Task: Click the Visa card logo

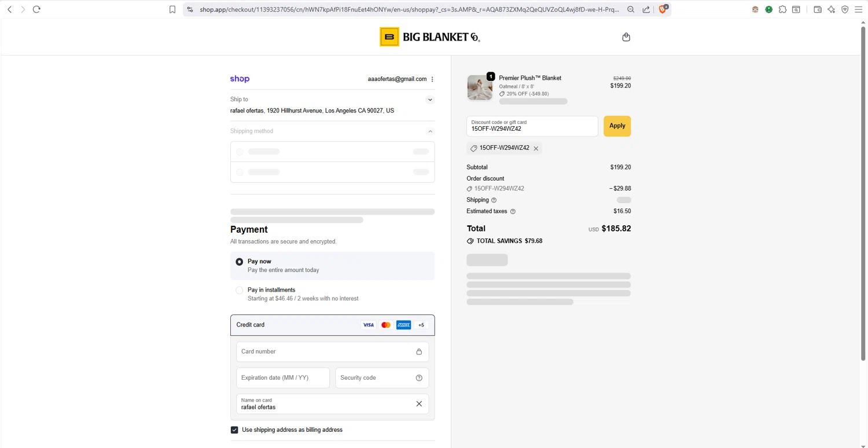Action: click(368, 325)
